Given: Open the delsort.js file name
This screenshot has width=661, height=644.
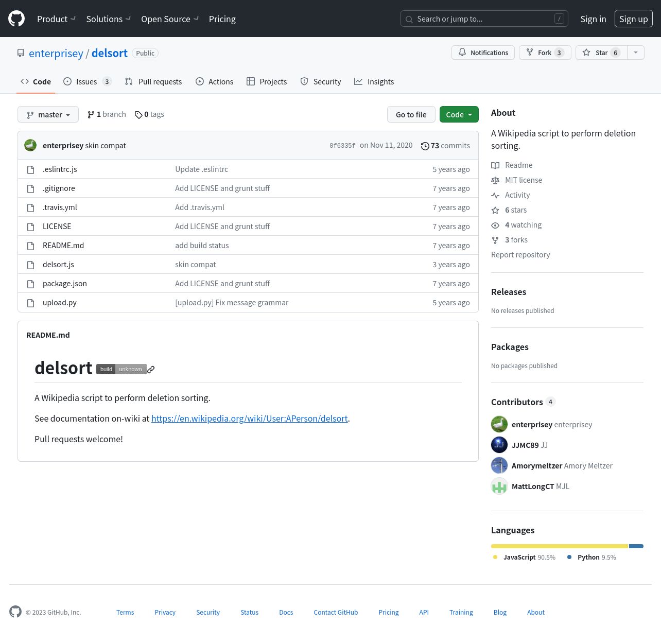Looking at the screenshot, I should [58, 265].
